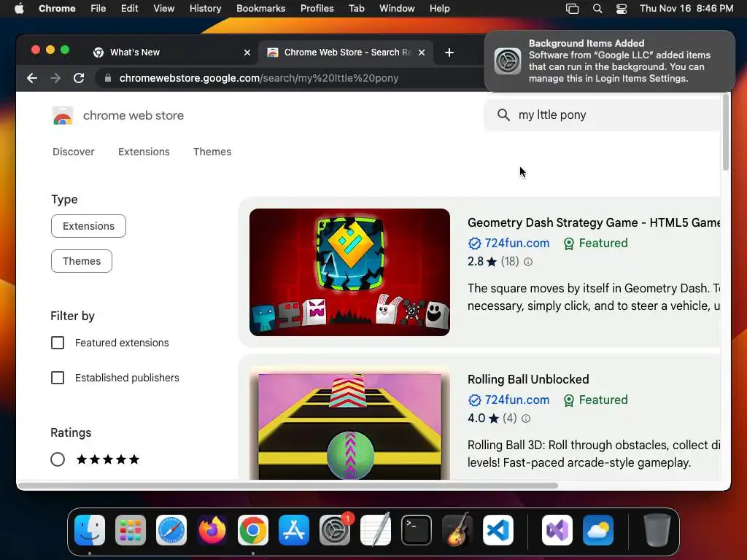Click the store search field
747x560 pixels.
tap(603, 114)
